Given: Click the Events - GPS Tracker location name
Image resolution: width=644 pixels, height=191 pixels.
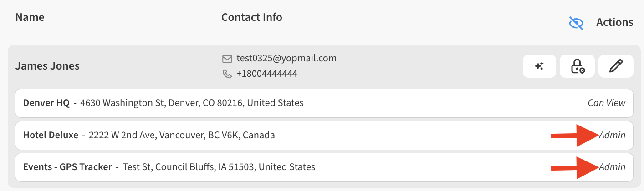Looking at the screenshot, I should [67, 167].
